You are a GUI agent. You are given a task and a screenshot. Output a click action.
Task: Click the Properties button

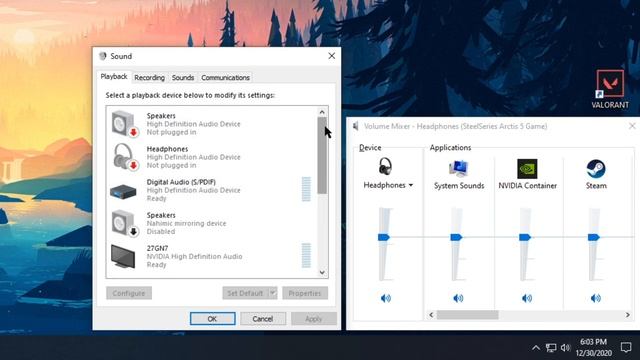tap(305, 293)
